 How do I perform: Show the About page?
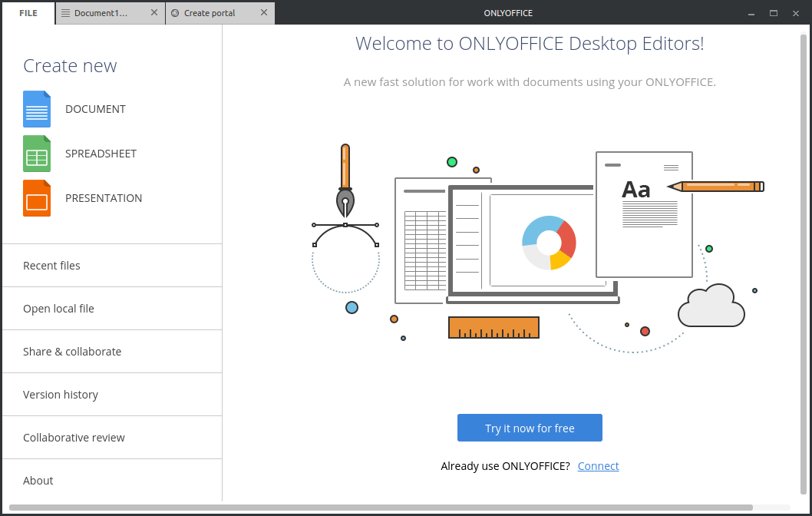click(x=38, y=480)
